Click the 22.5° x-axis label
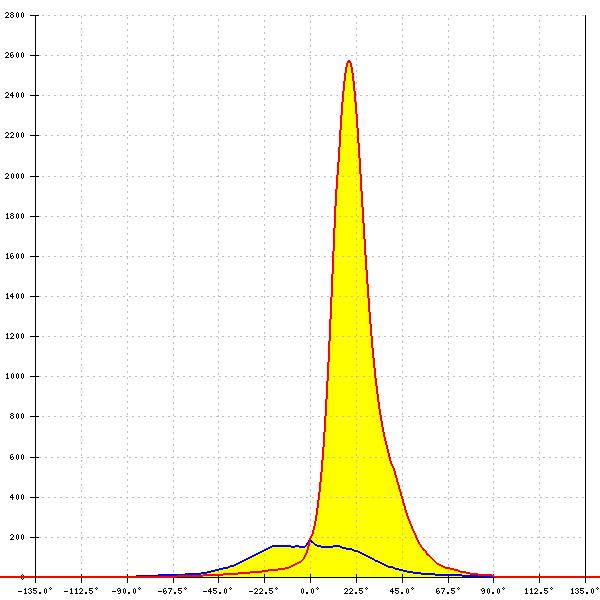This screenshot has height=600, width=600. point(356,591)
